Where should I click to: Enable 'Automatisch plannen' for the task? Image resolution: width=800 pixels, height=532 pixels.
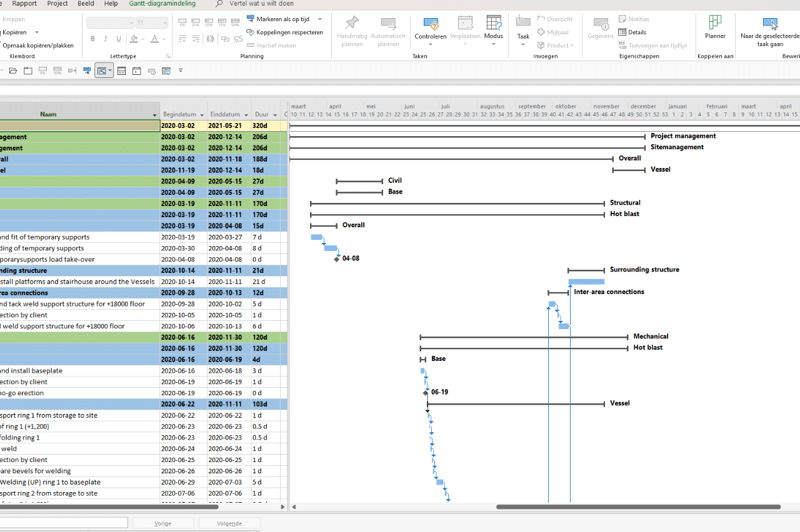[x=388, y=30]
